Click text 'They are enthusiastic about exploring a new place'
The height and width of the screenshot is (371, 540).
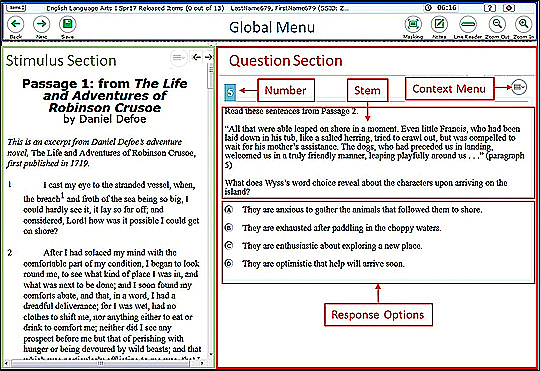coord(332,246)
